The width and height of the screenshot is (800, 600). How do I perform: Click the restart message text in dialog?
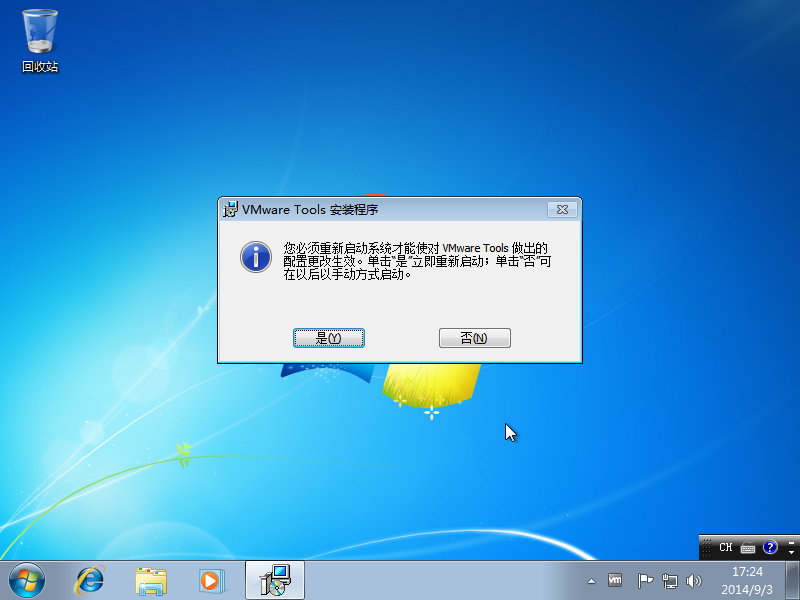(417, 261)
